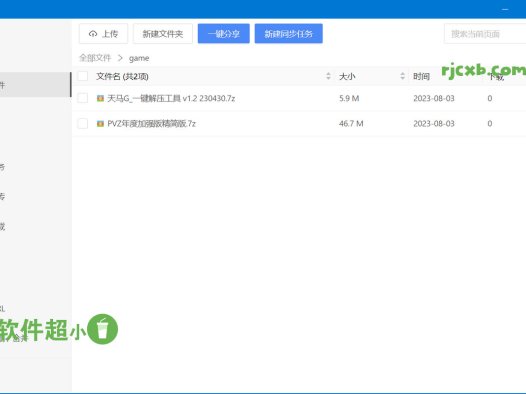The height and width of the screenshot is (394, 526).
Task: Create a folder with 新建文件夹
Action: [163, 34]
